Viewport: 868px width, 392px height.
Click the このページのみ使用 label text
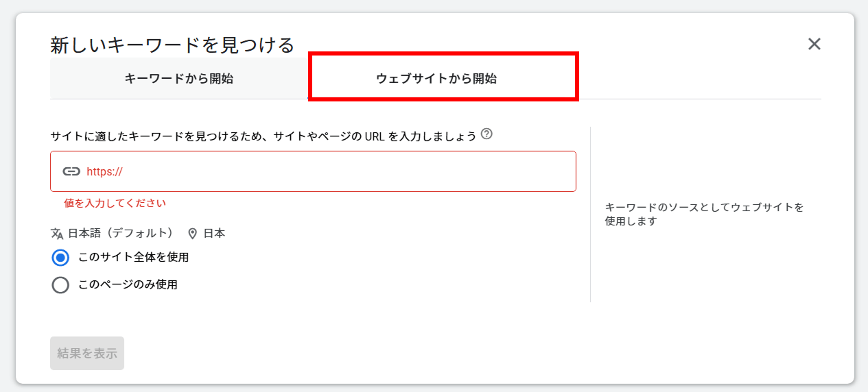click(x=128, y=284)
